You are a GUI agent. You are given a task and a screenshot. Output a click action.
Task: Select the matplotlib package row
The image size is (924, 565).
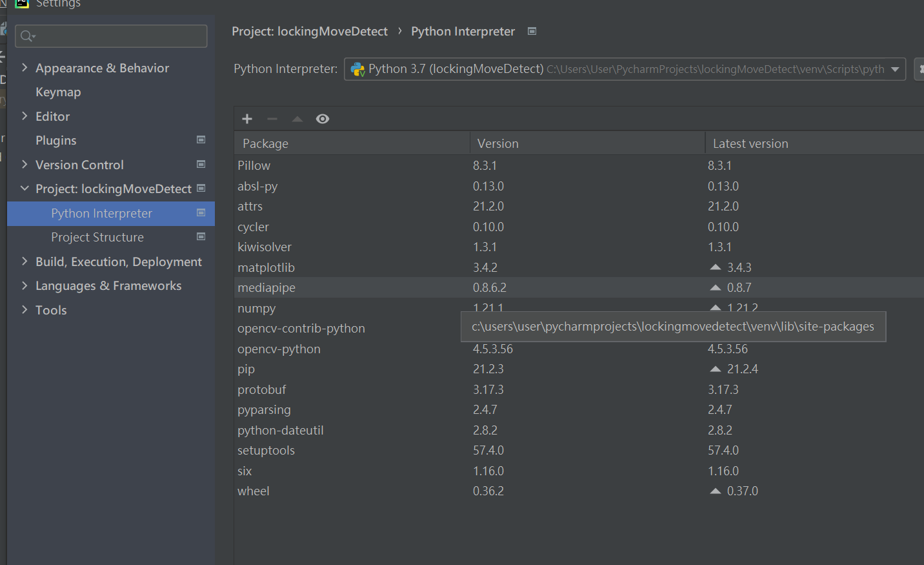pos(579,267)
